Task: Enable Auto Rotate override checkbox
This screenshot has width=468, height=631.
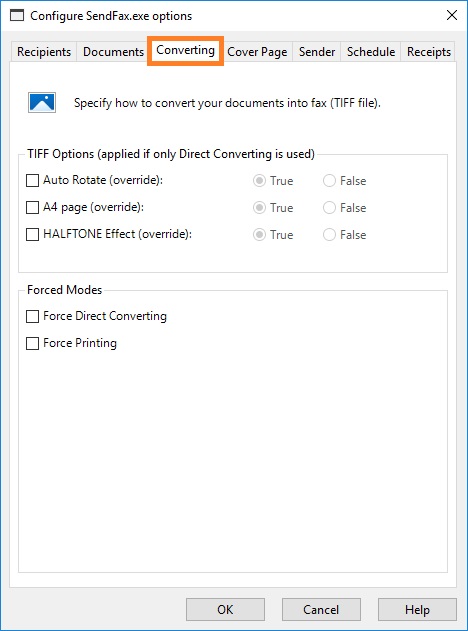Action: point(32,180)
